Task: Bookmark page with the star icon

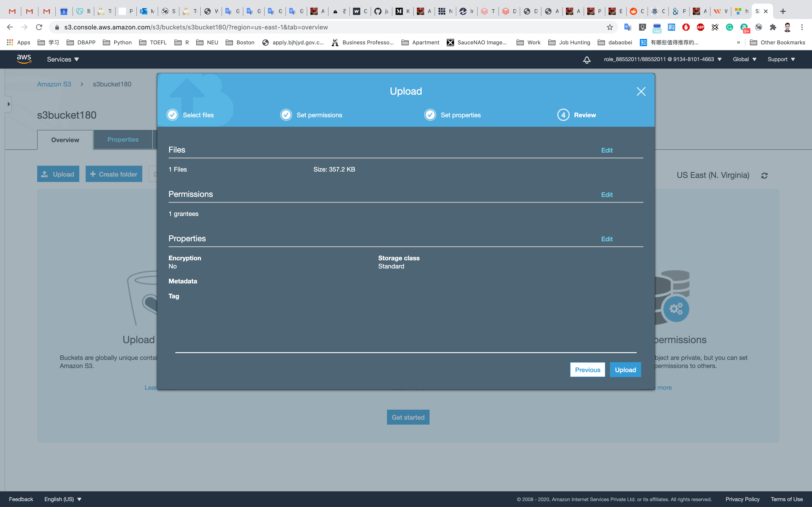Action: (610, 27)
